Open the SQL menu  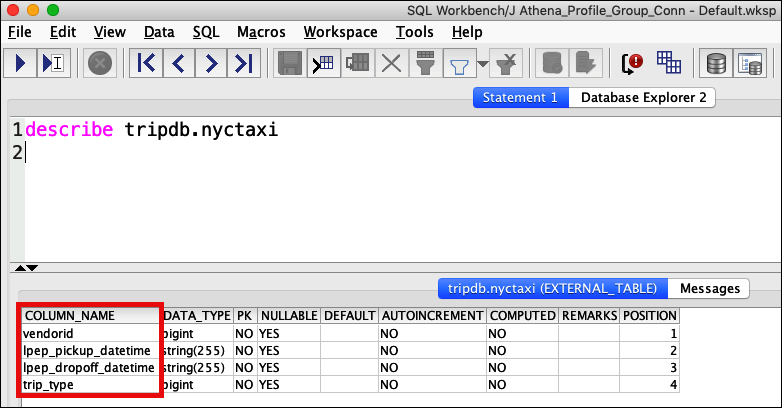coord(205,32)
